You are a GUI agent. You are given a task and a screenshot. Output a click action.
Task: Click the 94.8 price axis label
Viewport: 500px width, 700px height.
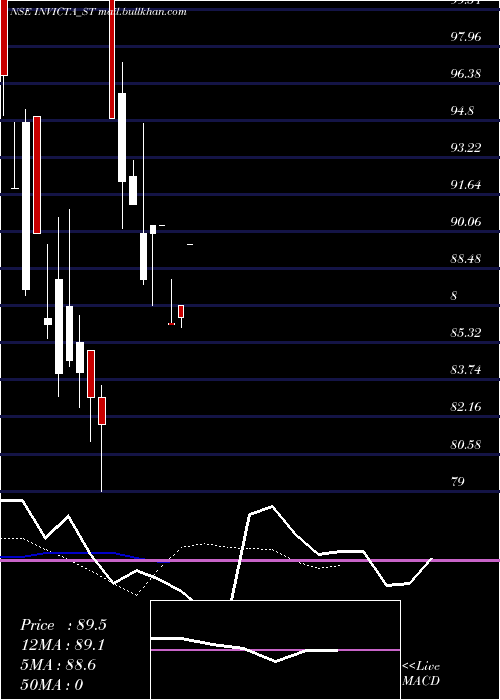point(462,110)
